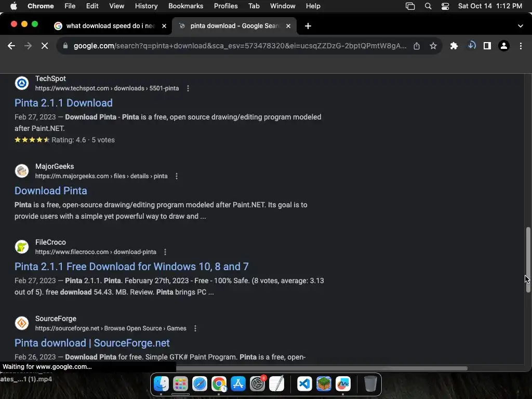Open the 'Download Pinta' MajorGeeks link
This screenshot has height=399, width=532.
coord(51,191)
